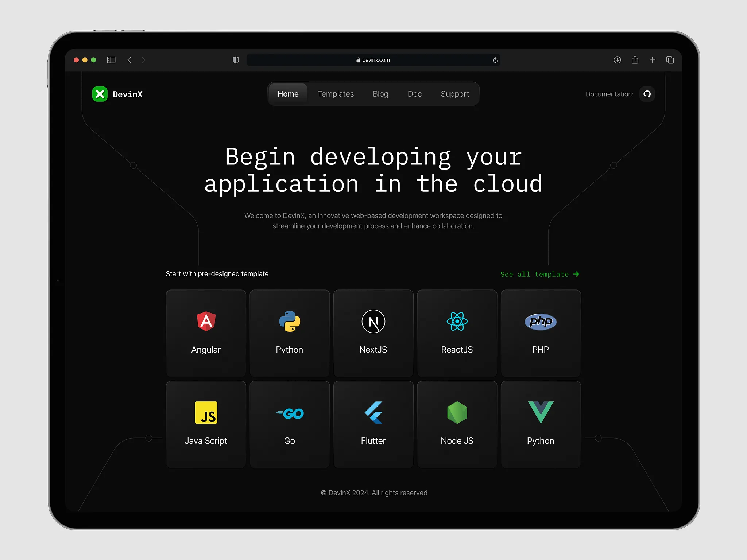The image size is (747, 560).
Task: Open the Doc nav tab
Action: (x=415, y=94)
